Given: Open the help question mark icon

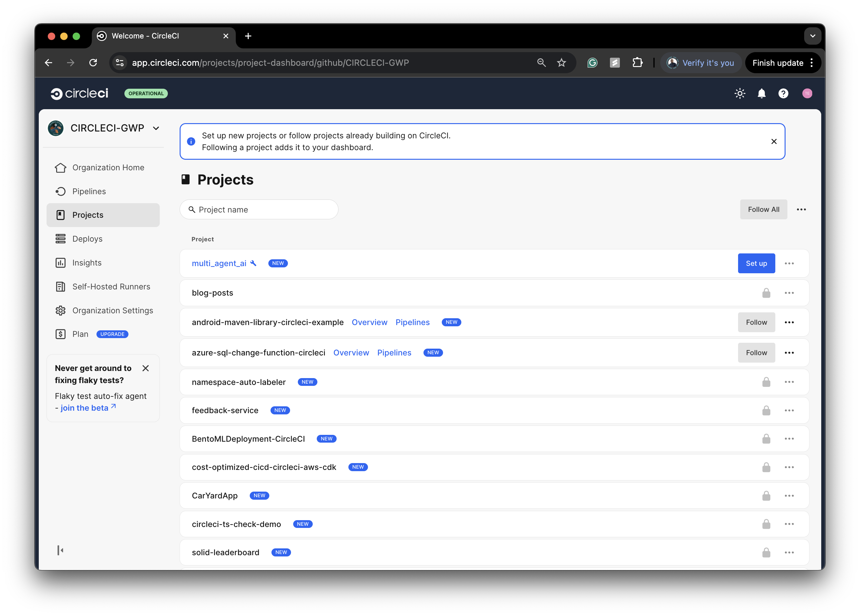Looking at the screenshot, I should (x=783, y=93).
